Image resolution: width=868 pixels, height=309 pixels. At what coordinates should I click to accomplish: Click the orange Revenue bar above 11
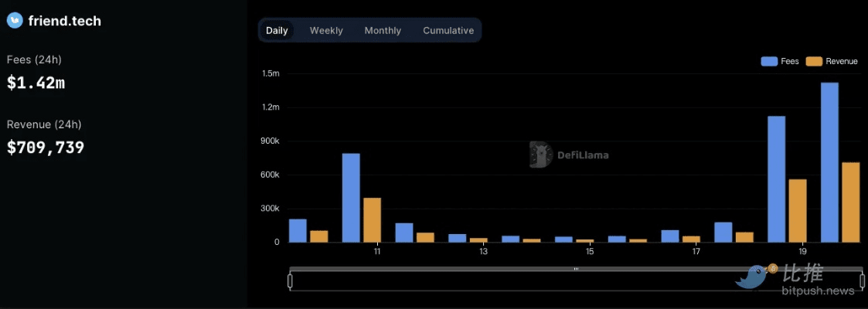point(372,220)
